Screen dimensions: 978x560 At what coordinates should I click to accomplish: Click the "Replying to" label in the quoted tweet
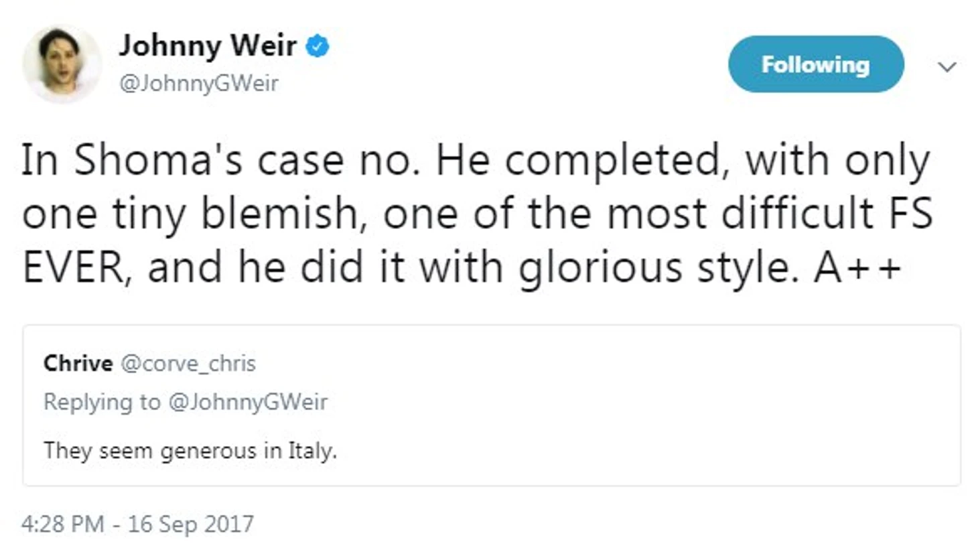(x=102, y=402)
